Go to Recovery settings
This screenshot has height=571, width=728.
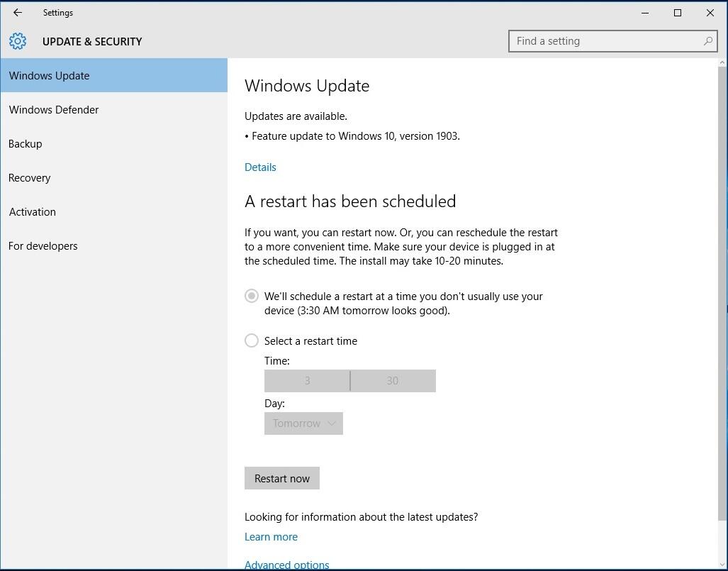[x=113, y=177]
